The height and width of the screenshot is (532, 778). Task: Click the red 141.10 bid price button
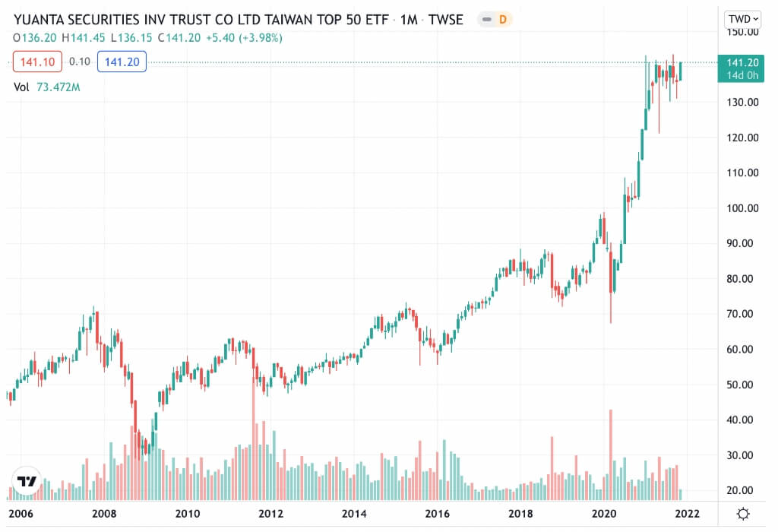point(36,62)
